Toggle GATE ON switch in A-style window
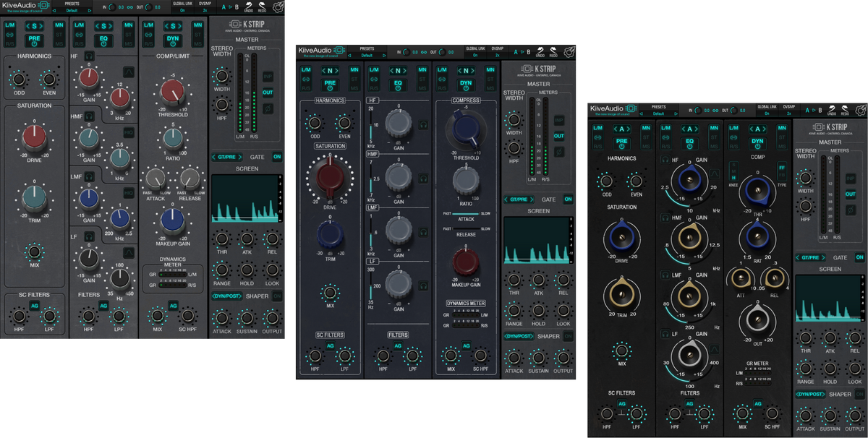Screen dimensions: 868x438 pos(860,257)
